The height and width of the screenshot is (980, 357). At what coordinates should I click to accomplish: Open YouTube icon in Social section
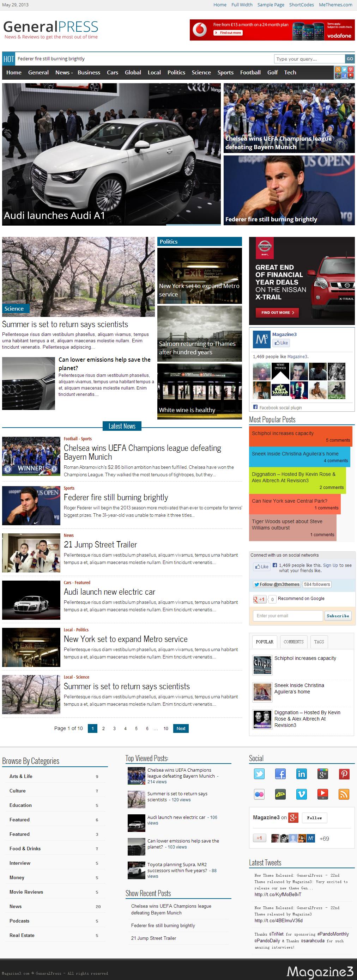(x=323, y=794)
